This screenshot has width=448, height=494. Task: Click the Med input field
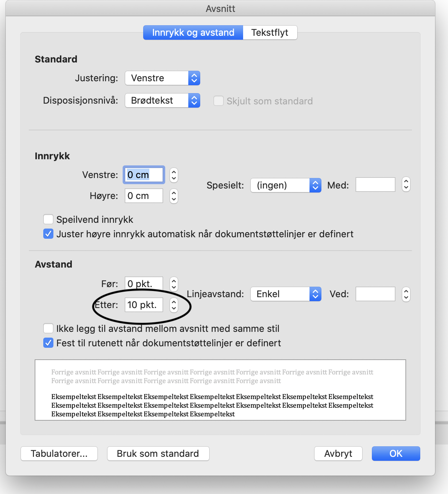375,185
